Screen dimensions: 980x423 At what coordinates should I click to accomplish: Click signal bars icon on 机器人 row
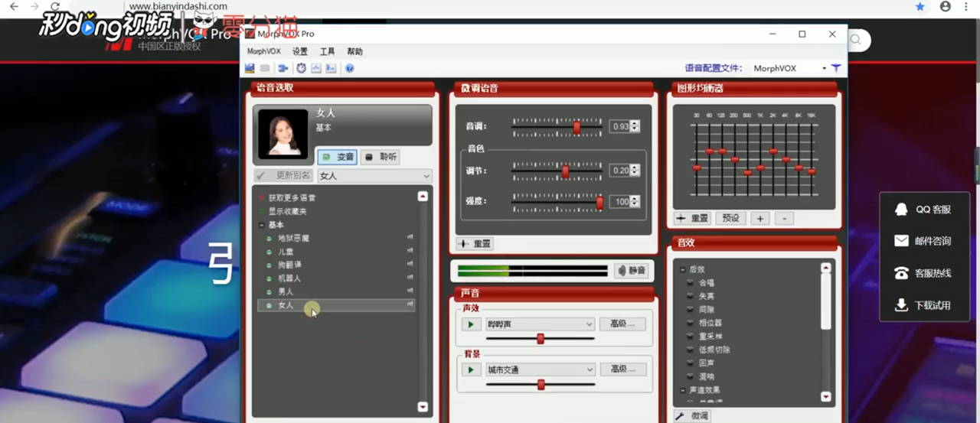410,278
